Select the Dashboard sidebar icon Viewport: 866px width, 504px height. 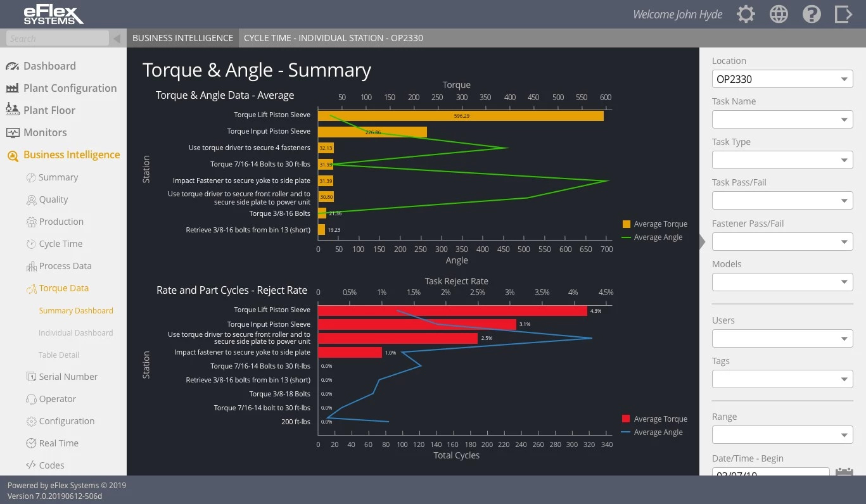[x=50, y=66]
